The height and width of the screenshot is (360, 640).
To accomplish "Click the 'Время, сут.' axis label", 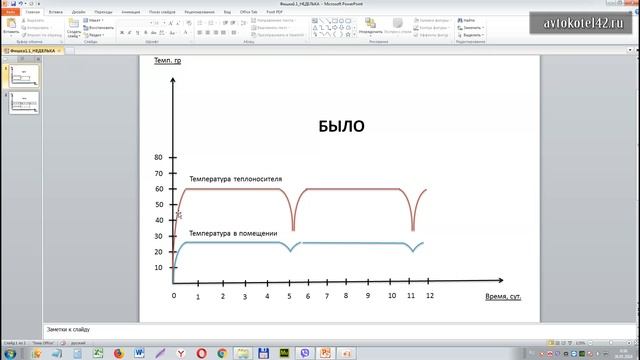I will pyautogui.click(x=503, y=296).
